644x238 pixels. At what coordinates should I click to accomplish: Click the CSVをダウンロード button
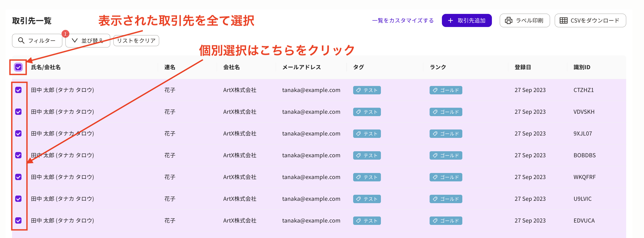click(x=590, y=20)
